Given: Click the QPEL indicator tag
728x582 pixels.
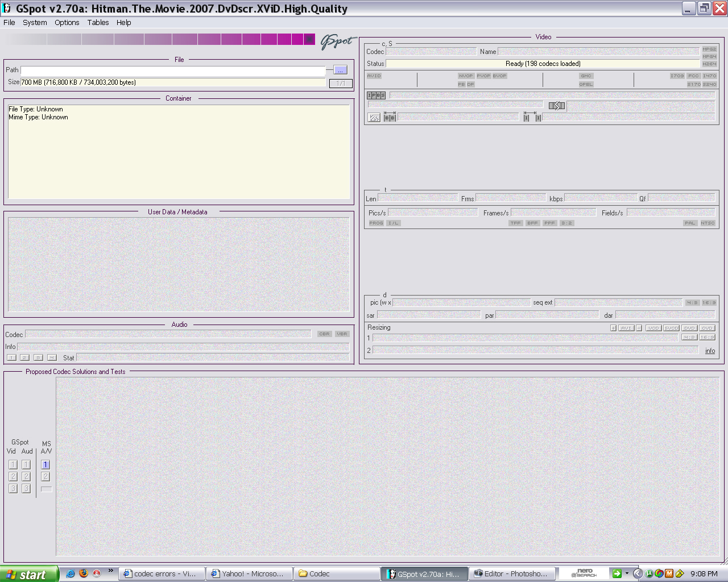Looking at the screenshot, I should [x=586, y=84].
